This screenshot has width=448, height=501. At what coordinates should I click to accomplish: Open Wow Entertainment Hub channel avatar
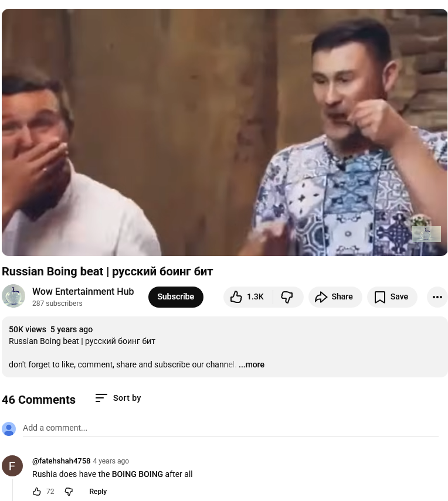pos(13,296)
